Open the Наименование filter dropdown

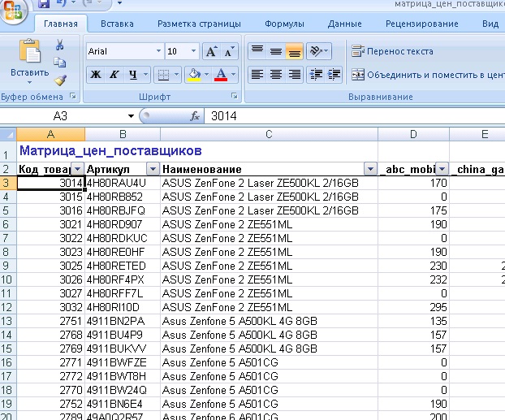pos(370,169)
